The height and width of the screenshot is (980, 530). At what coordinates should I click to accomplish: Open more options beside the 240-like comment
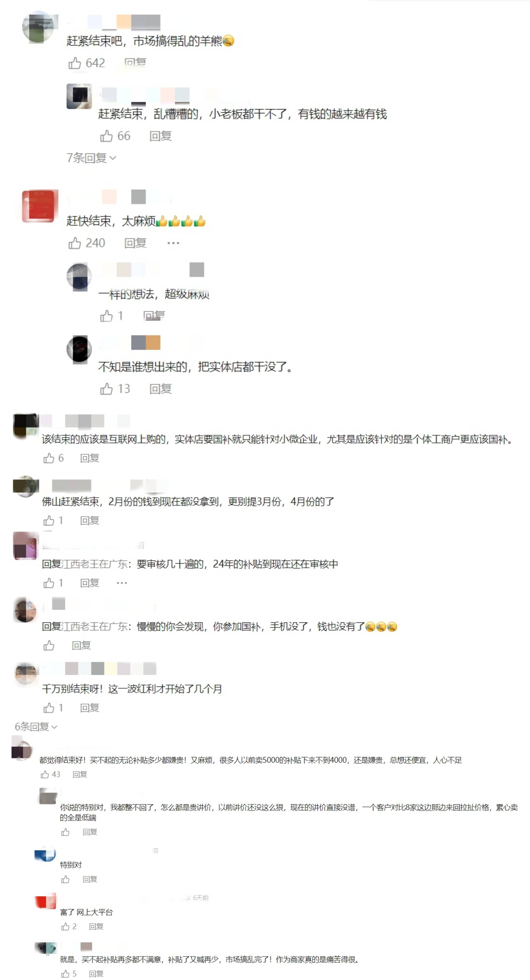pyautogui.click(x=173, y=243)
